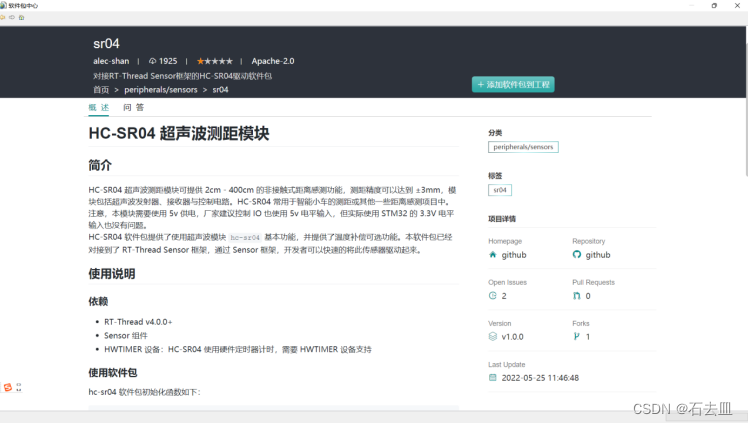Open the Repository github link
748x426 pixels.
[x=598, y=255]
